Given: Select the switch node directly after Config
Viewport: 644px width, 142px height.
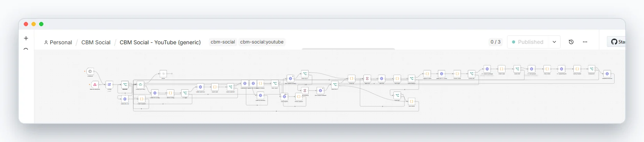Looking at the screenshot, I should (x=125, y=84).
